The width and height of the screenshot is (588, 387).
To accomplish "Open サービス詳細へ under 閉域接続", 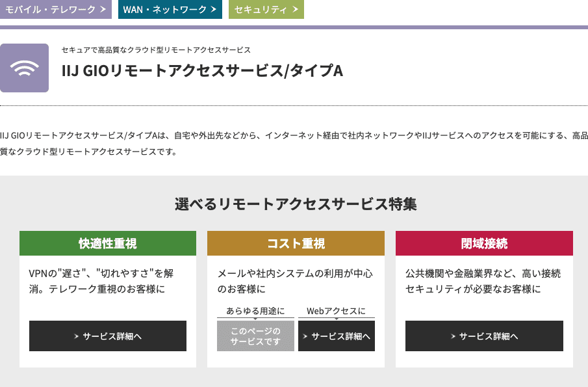I will pos(484,336).
